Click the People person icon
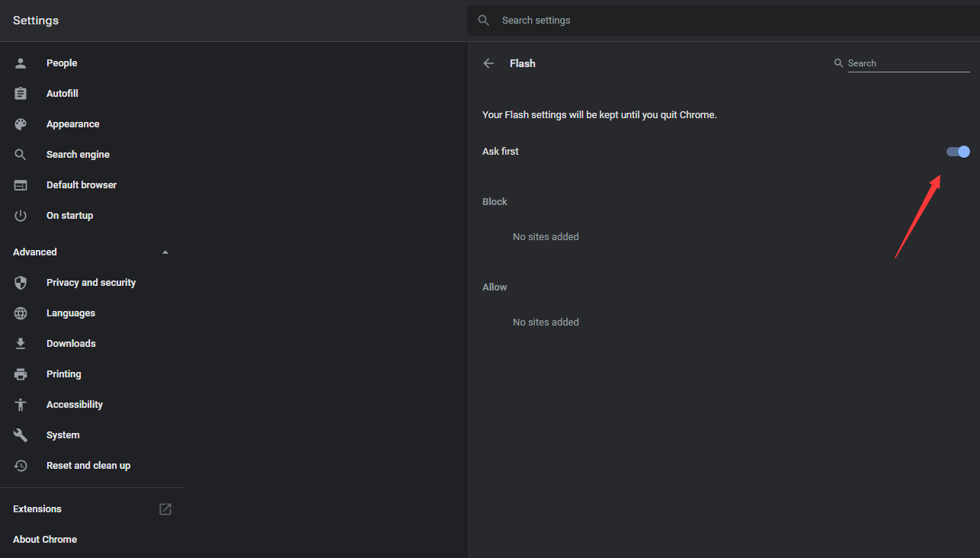This screenshot has width=980, height=558. [x=21, y=63]
